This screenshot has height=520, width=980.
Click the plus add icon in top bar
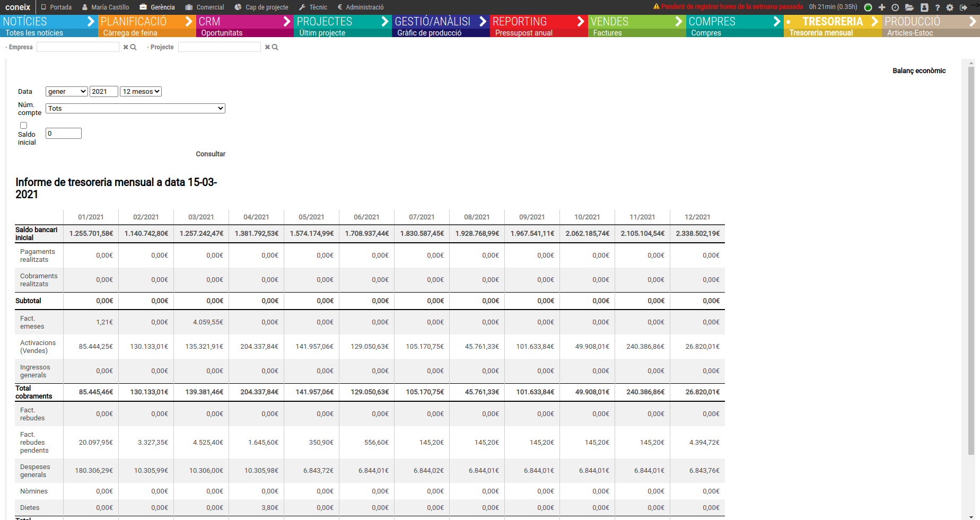coord(882,7)
